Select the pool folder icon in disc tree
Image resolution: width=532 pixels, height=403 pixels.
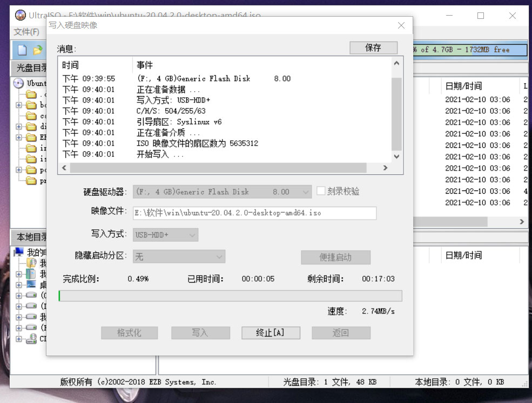pos(31,170)
